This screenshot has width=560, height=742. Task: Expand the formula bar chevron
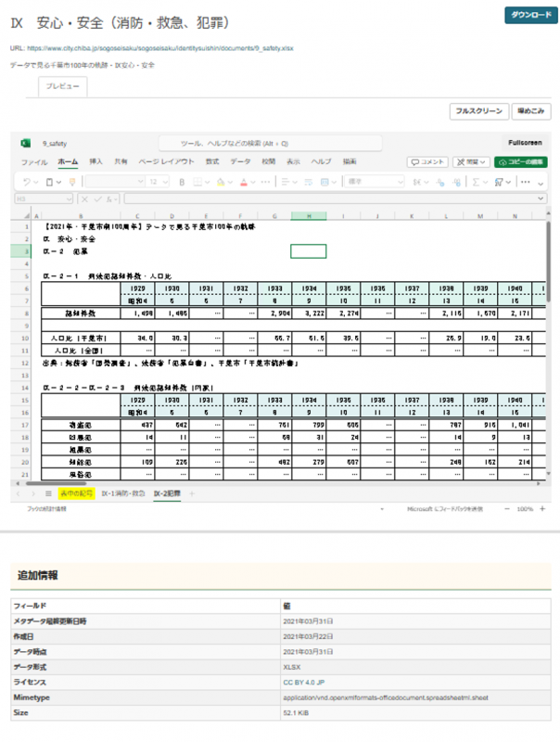[x=541, y=198]
